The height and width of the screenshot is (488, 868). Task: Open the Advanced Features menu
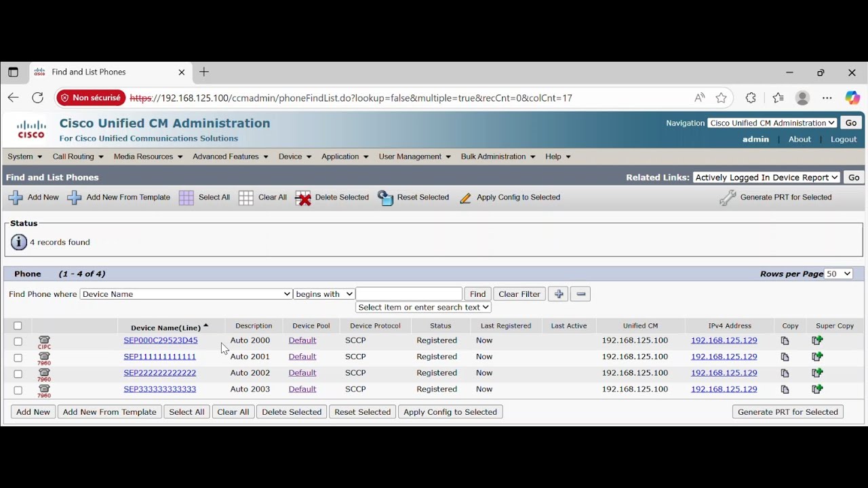click(230, 157)
